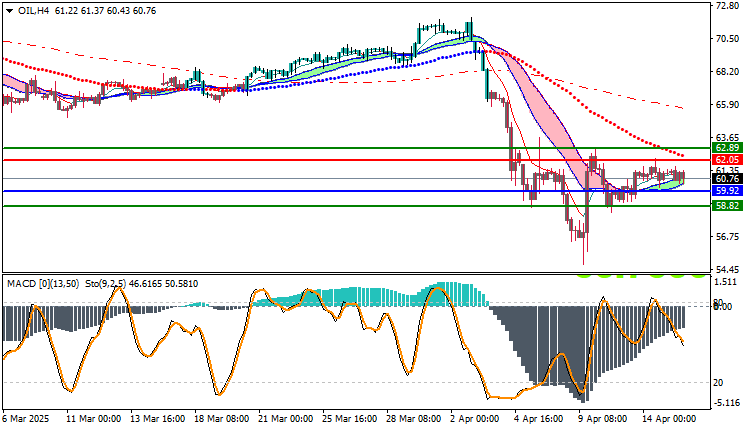750x430 pixels.
Task: Click the 25 Mar 16:00 time label
Action: point(350,419)
